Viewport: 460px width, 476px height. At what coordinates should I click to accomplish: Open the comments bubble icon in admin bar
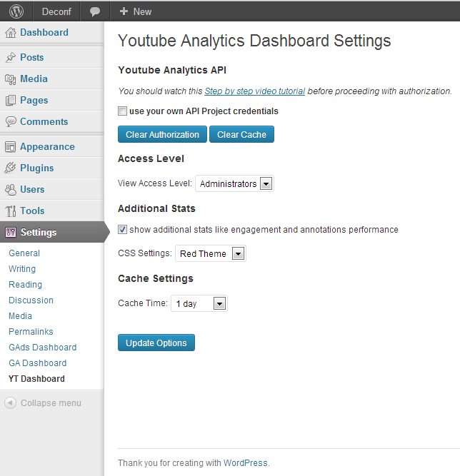tap(95, 11)
